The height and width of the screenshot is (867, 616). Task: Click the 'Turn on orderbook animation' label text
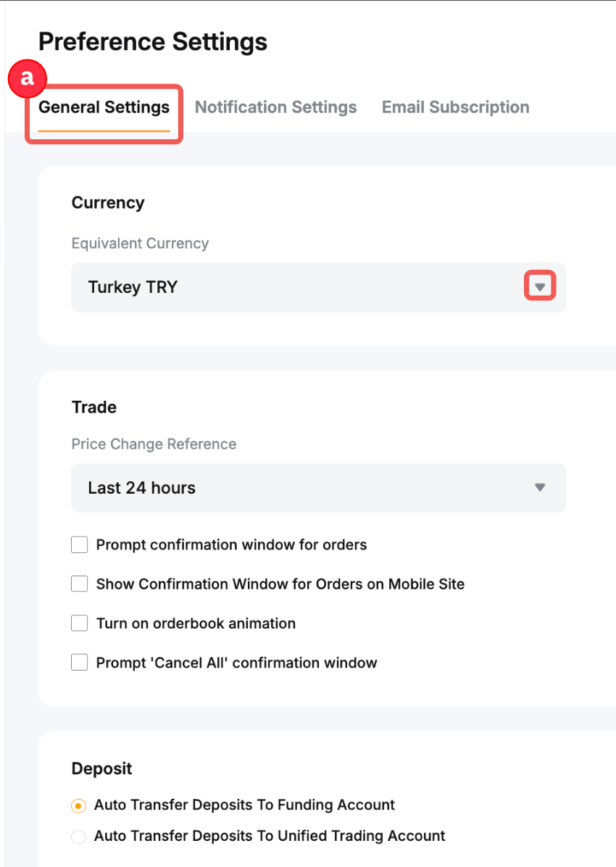(x=196, y=623)
